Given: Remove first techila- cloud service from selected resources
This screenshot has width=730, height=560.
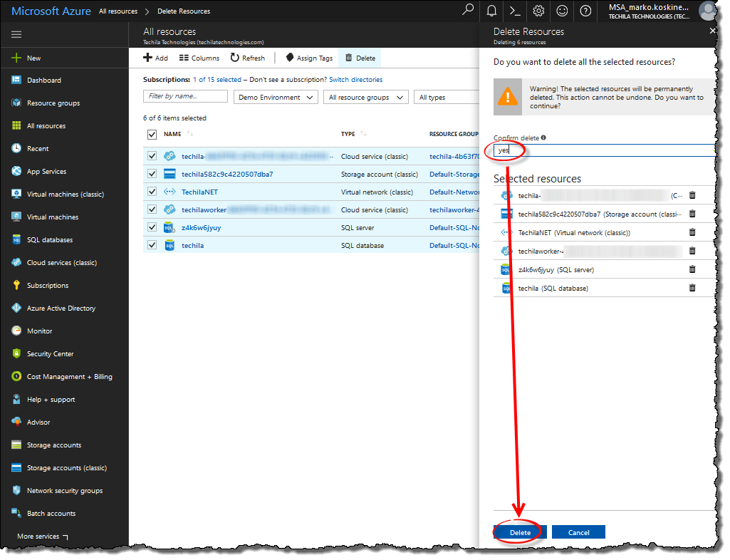Looking at the screenshot, I should pyautogui.click(x=692, y=196).
